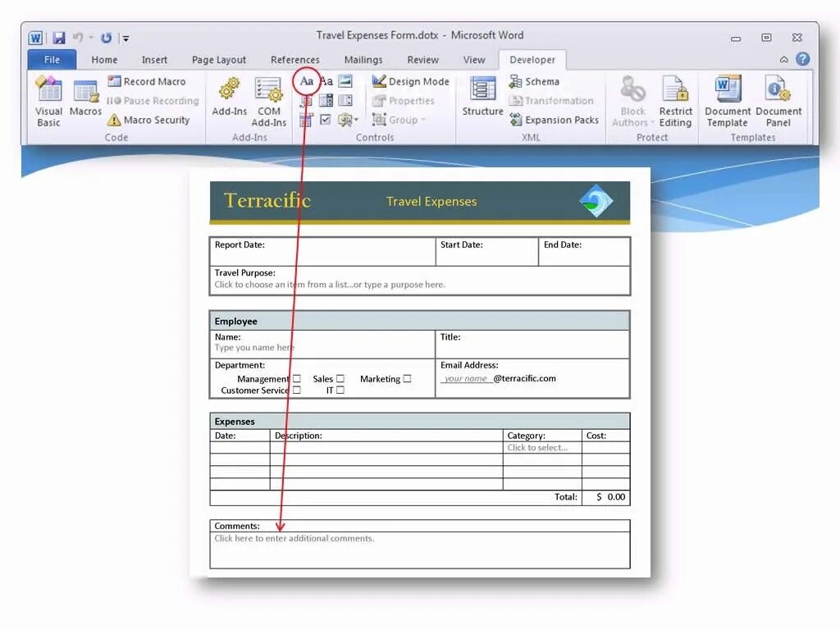Viewport: 840px width, 630px height.
Task: Check the Customer Service department box
Action: (297, 390)
